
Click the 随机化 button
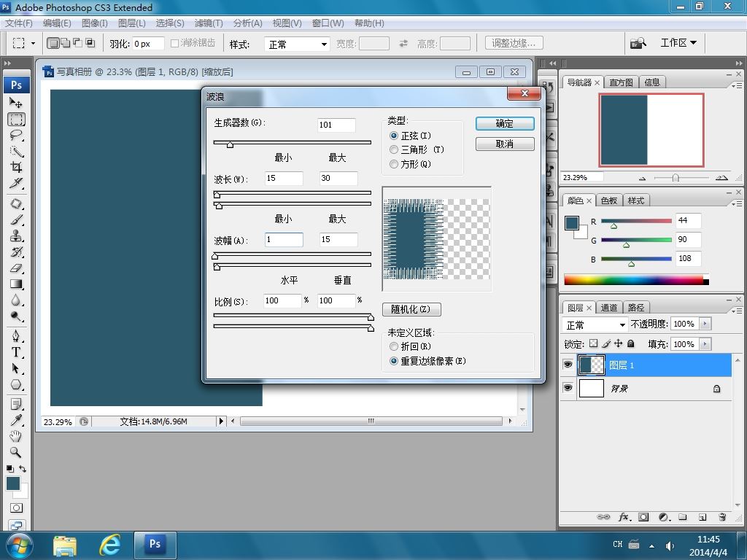coord(411,309)
